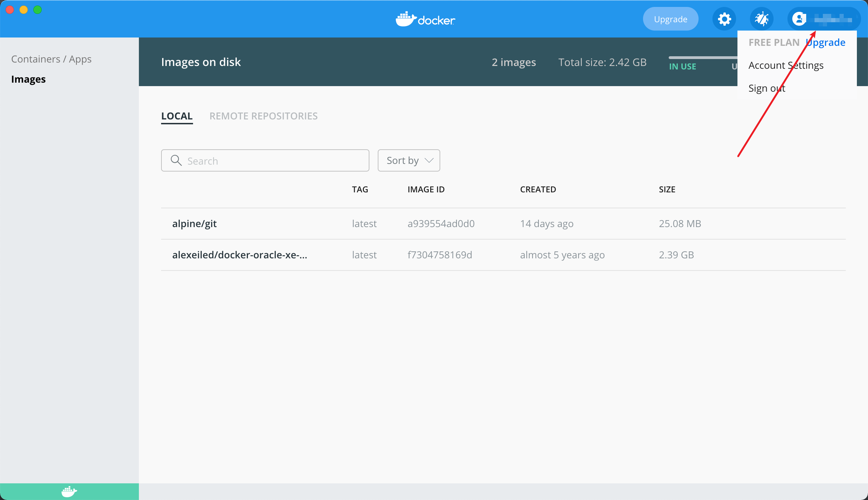Select the Local tab
This screenshot has height=500, width=868.
[177, 116]
